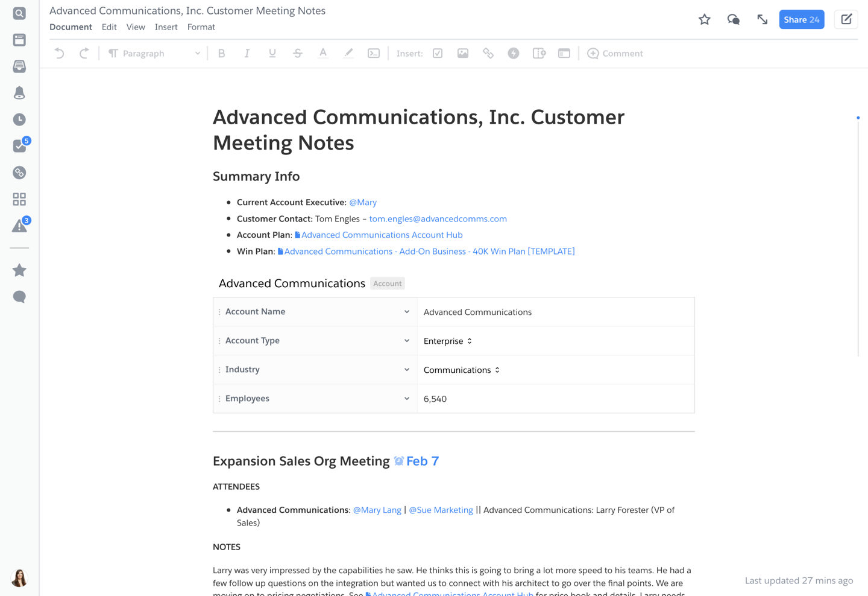Click the search icon in the sidebar
The image size is (868, 596).
19,13
